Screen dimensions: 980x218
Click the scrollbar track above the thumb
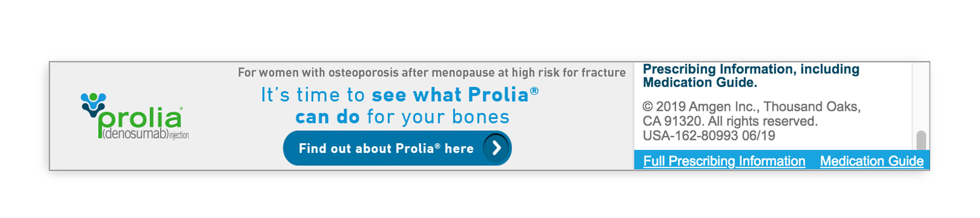pos(921,95)
